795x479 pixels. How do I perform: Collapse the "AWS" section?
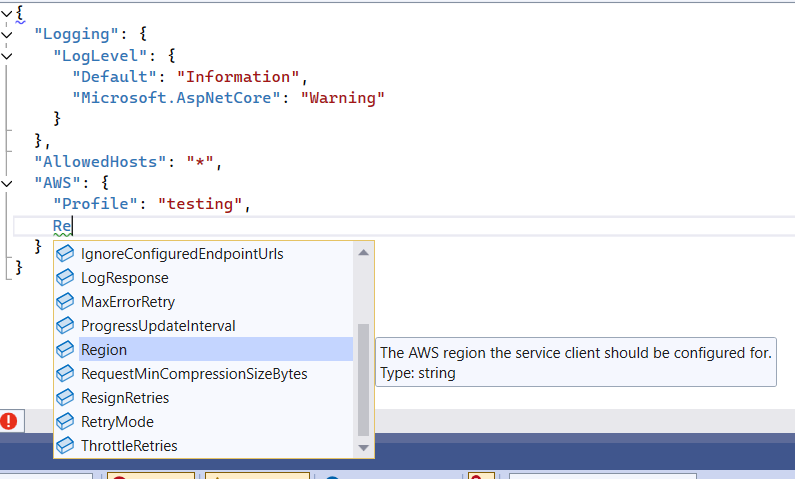(7, 183)
